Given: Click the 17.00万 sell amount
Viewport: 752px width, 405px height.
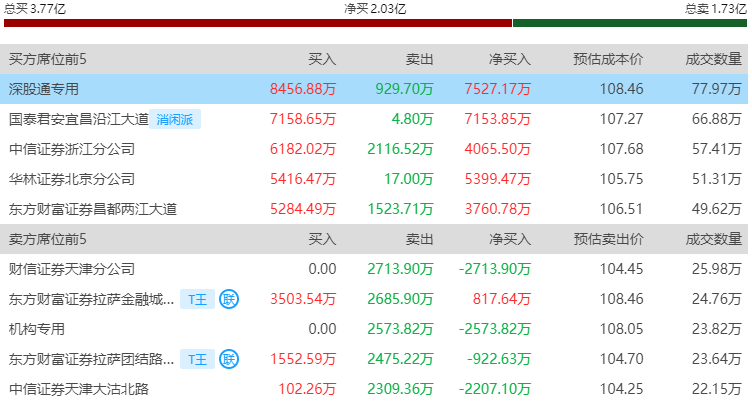Looking at the screenshot, I should tap(409, 179).
